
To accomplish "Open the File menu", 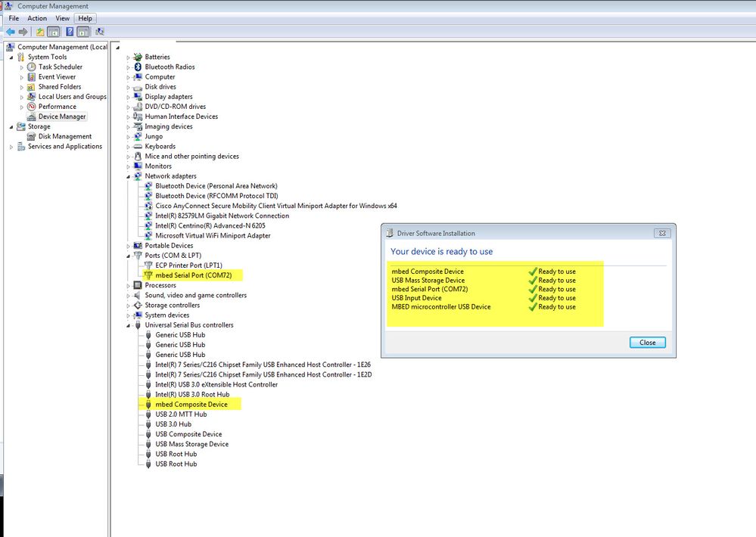I will 14,18.
